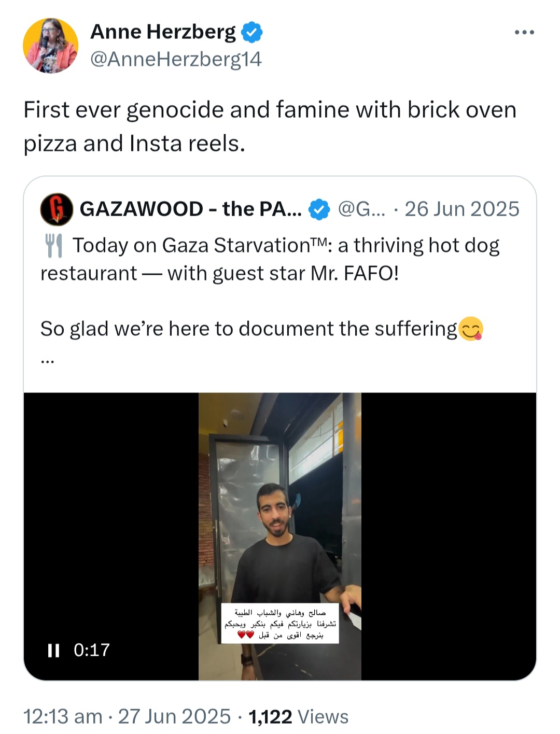Click the quoted tweet's video thumbnail
This screenshot has height=734, width=560.
click(280, 536)
